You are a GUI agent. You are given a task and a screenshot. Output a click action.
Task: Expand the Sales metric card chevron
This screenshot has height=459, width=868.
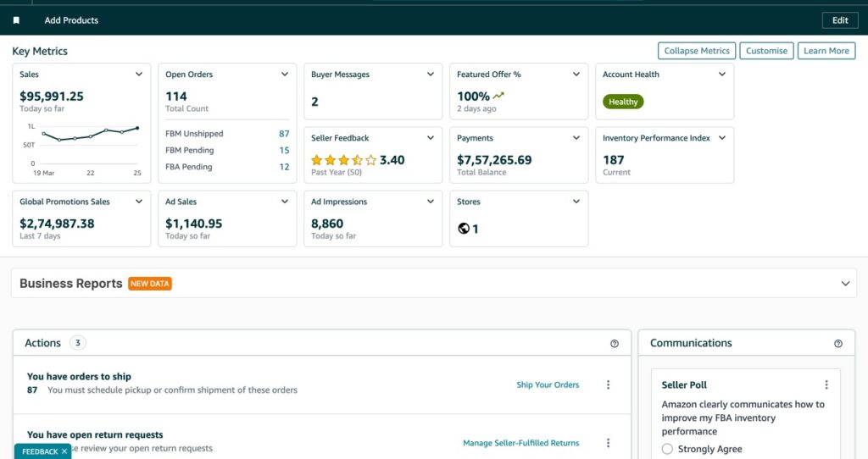point(139,75)
